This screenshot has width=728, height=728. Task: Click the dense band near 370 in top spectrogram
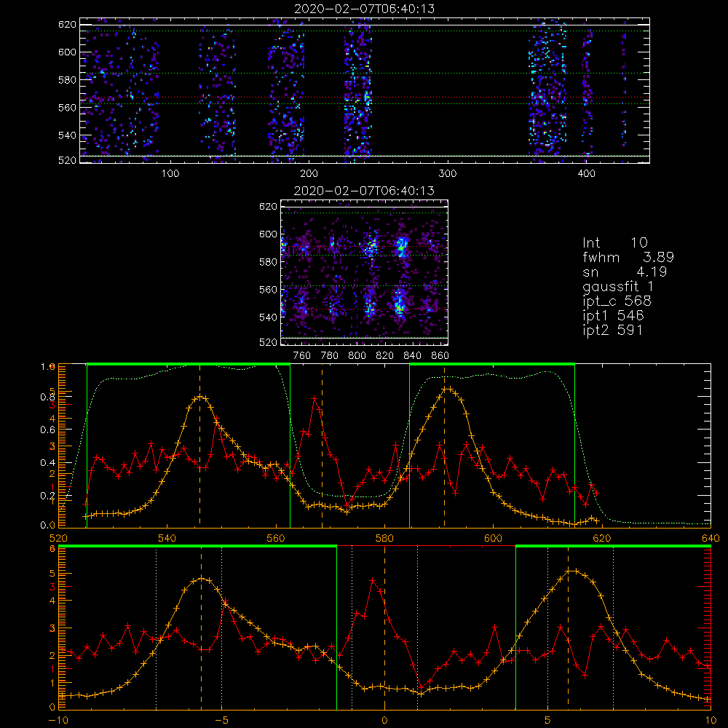[547, 90]
